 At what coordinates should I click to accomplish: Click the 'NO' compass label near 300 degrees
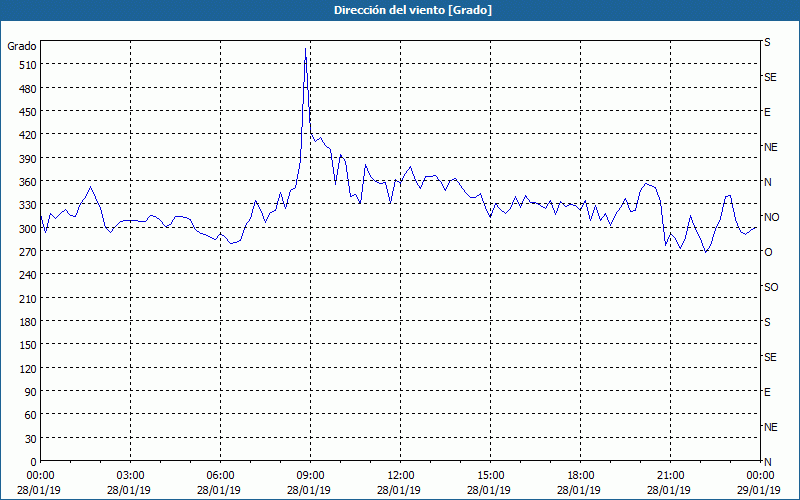tap(771, 217)
